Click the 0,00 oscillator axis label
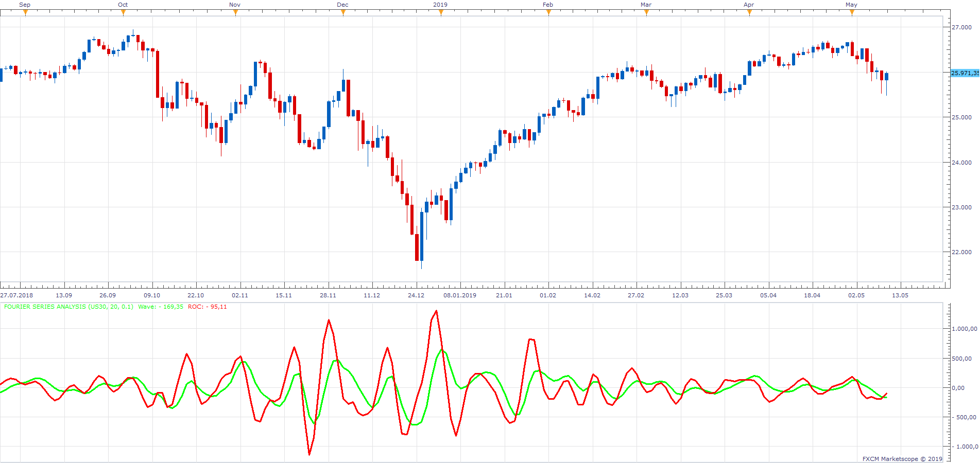The height and width of the screenshot is (463, 980). [x=958, y=388]
